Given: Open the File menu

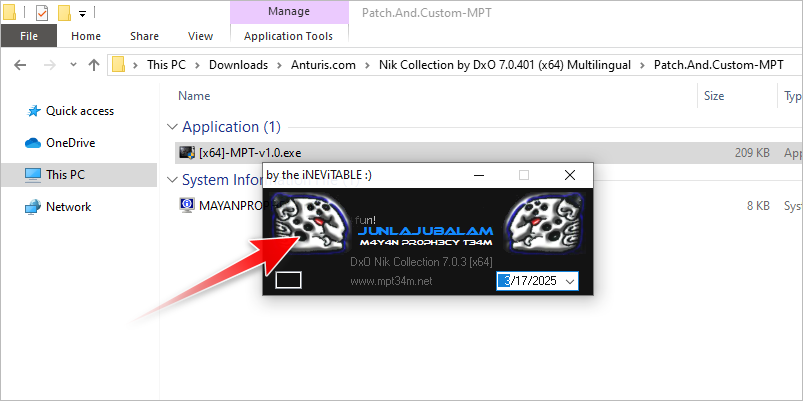Looking at the screenshot, I should (29, 36).
